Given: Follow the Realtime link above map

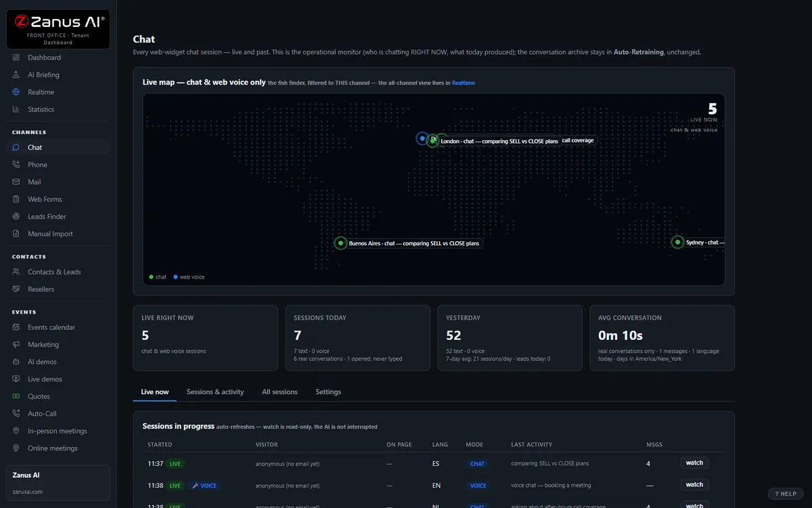Looking at the screenshot, I should [464, 83].
